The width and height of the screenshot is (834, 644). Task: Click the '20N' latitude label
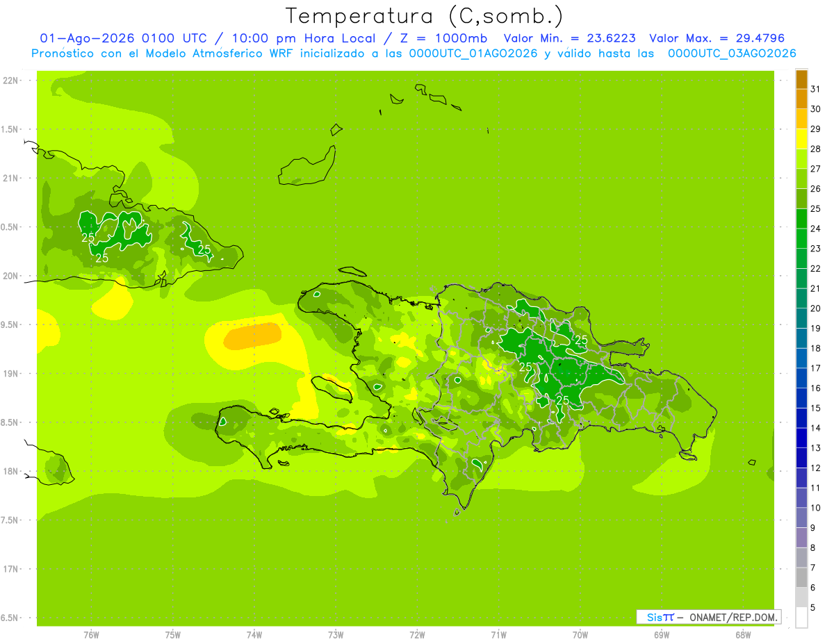[x=11, y=276]
